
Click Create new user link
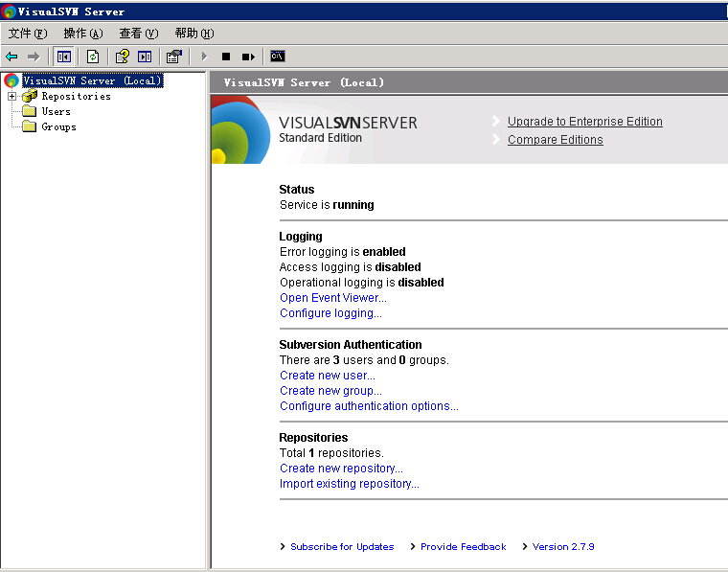click(328, 376)
